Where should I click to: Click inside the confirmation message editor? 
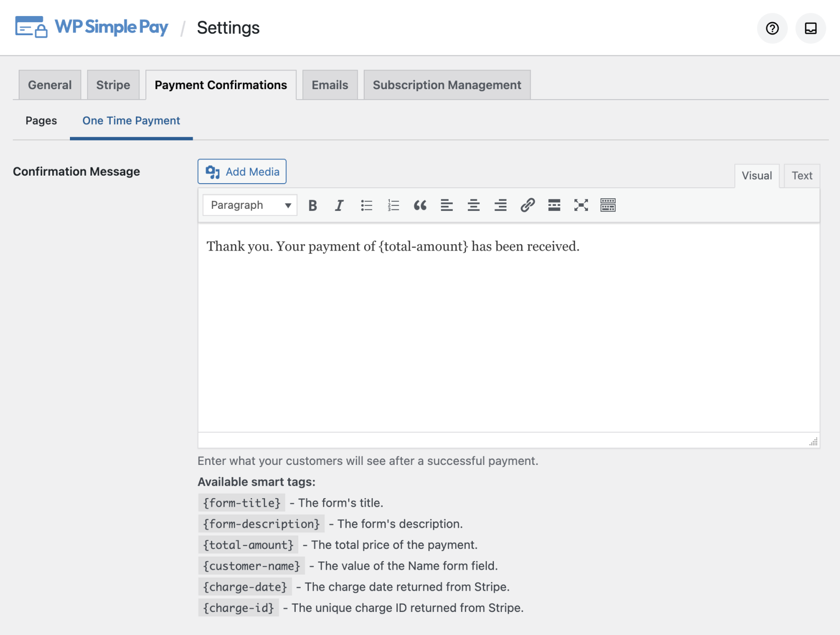click(x=509, y=327)
